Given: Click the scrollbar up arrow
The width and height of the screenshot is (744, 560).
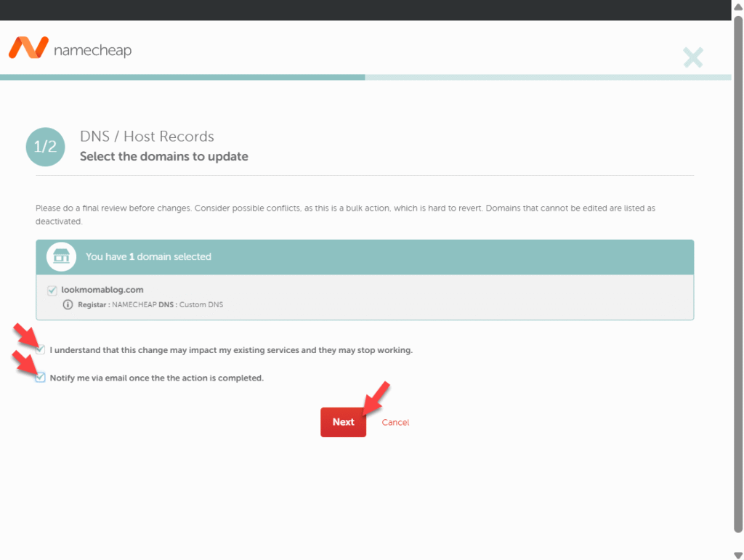Looking at the screenshot, I should point(737,7).
